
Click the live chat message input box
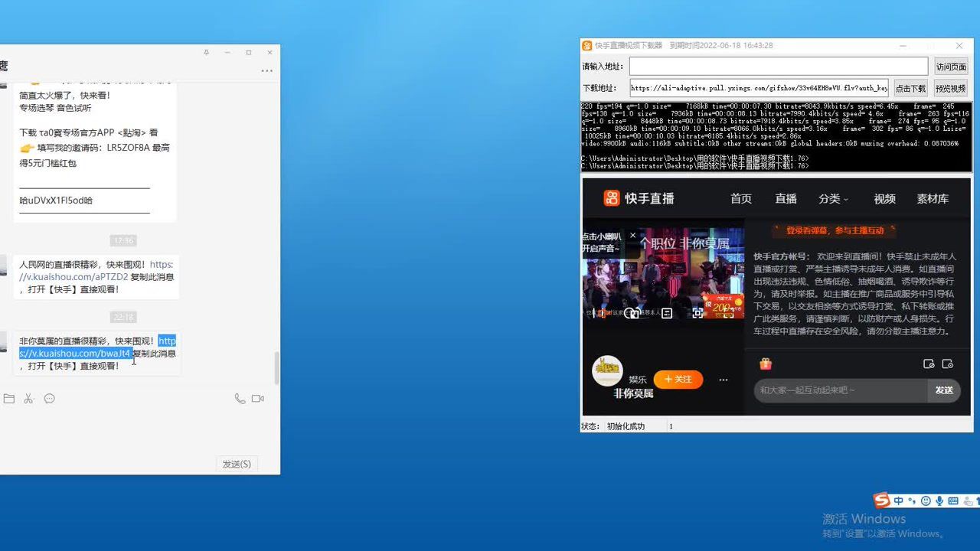pyautogui.click(x=841, y=390)
